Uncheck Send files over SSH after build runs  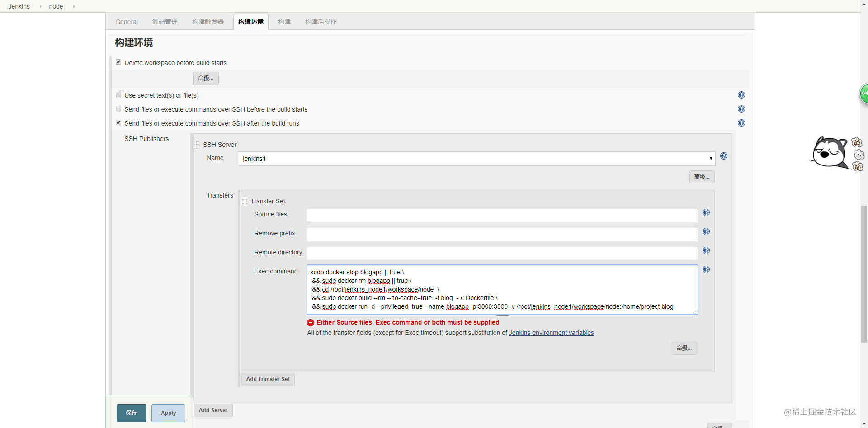pyautogui.click(x=118, y=122)
